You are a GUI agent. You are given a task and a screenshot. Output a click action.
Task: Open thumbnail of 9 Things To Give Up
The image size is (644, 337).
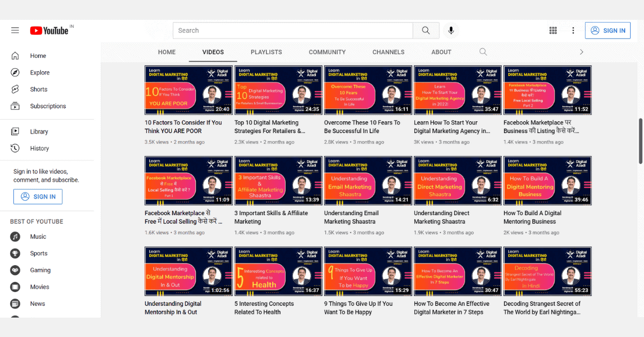click(x=368, y=271)
